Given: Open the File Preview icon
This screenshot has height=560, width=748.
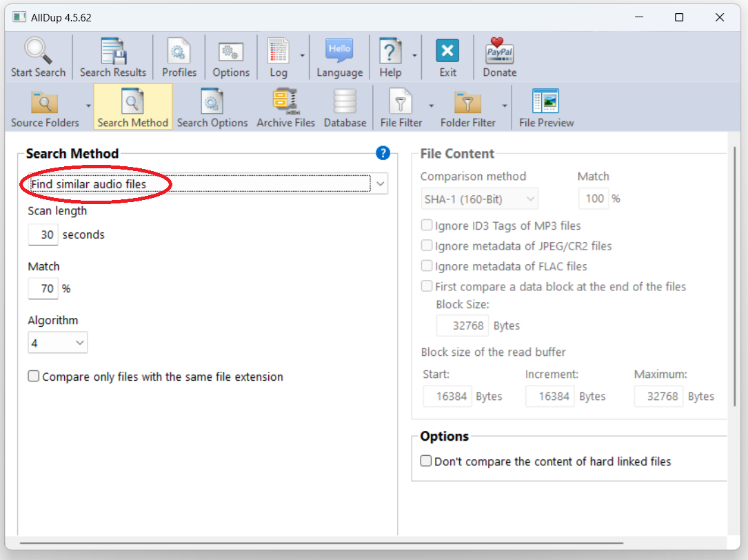Looking at the screenshot, I should coord(546,101).
